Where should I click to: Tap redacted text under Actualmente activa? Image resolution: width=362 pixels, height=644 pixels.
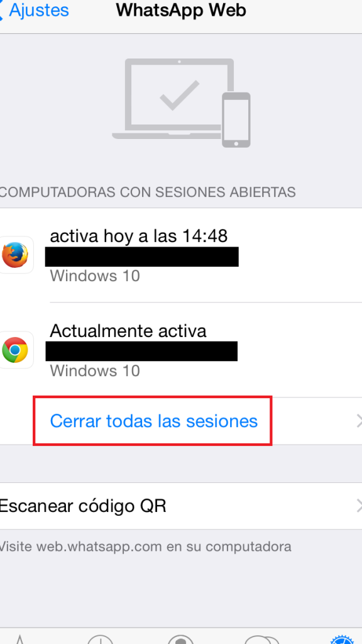[141, 351]
